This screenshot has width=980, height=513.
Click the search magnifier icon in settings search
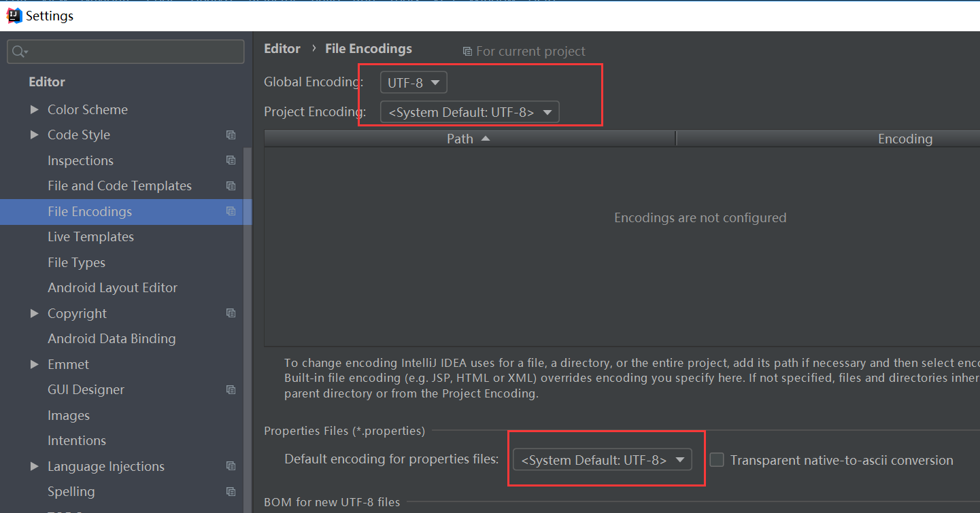[20, 52]
